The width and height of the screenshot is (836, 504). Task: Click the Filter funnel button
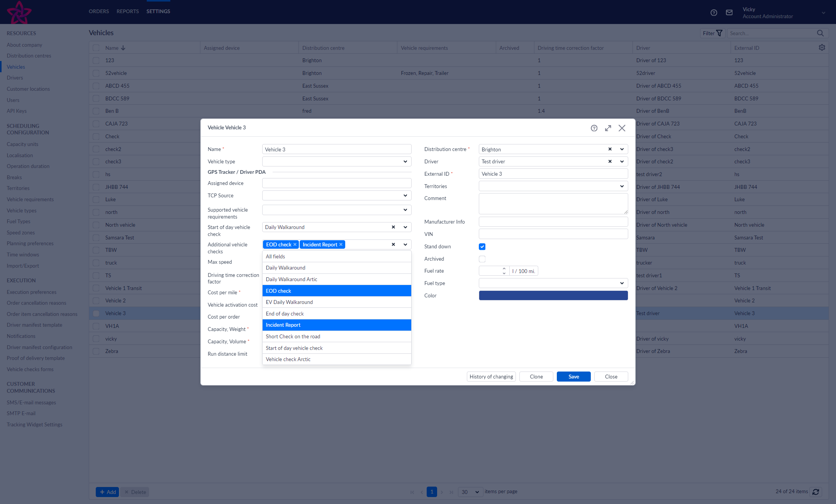712,33
